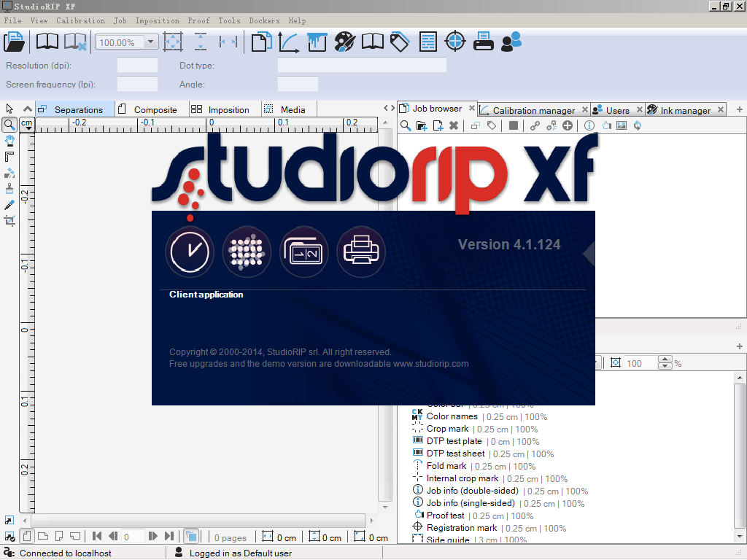This screenshot has height=560, width=747.
Task: Click the dripping ink bucket icon
Action: pos(317,42)
